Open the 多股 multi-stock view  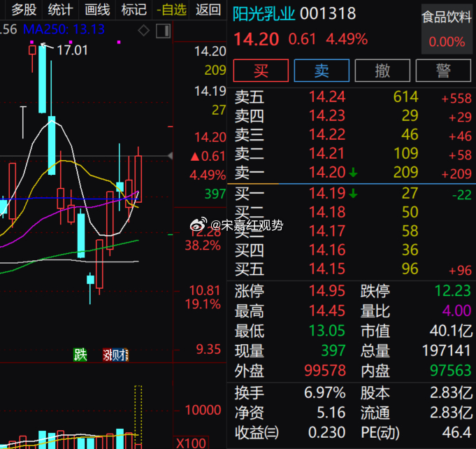24,10
